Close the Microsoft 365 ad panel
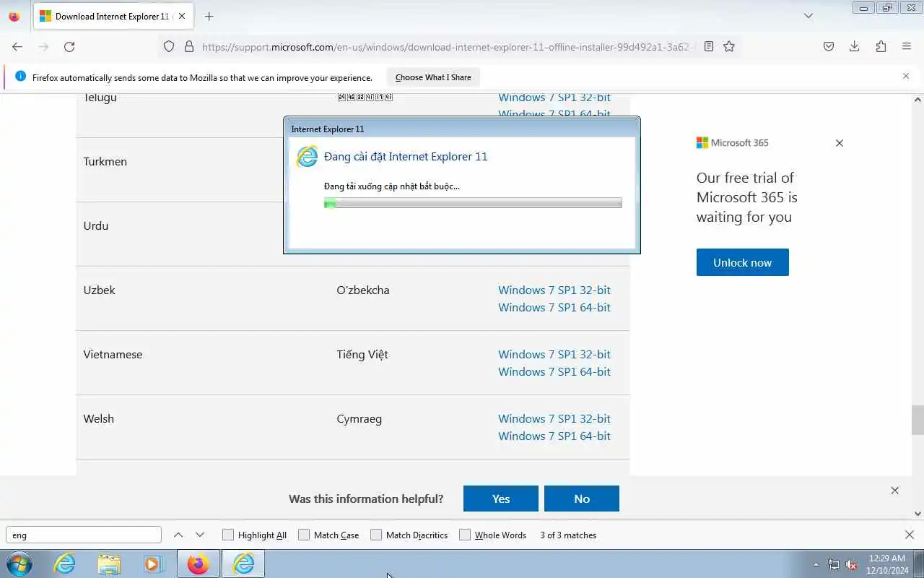Image resolution: width=924 pixels, height=578 pixels. click(840, 143)
